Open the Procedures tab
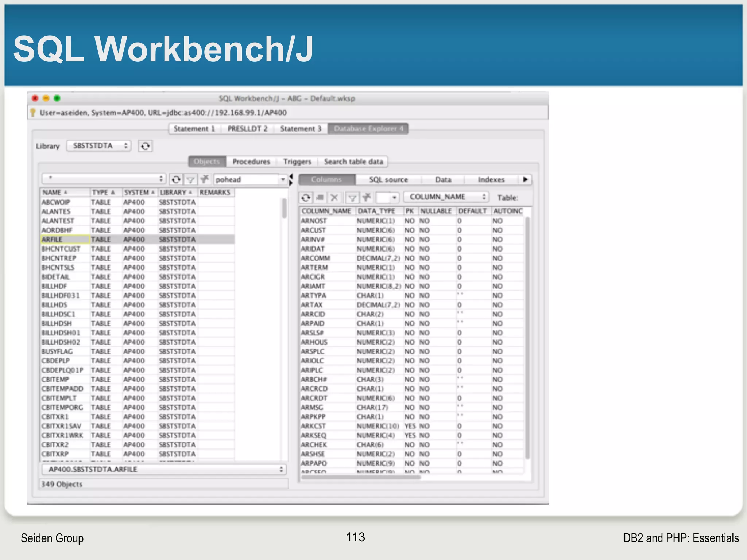Screen dimensions: 747x560 click(x=251, y=162)
